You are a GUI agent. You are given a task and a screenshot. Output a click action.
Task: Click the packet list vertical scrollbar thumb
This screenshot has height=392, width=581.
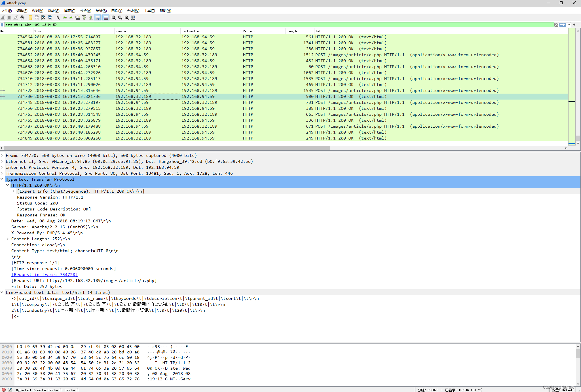[x=578, y=138]
